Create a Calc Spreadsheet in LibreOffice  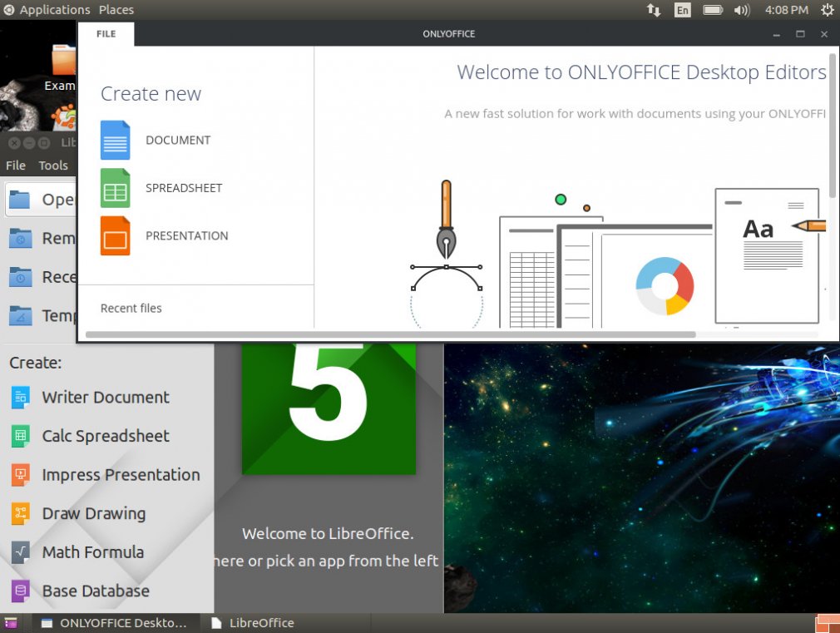[106, 436]
